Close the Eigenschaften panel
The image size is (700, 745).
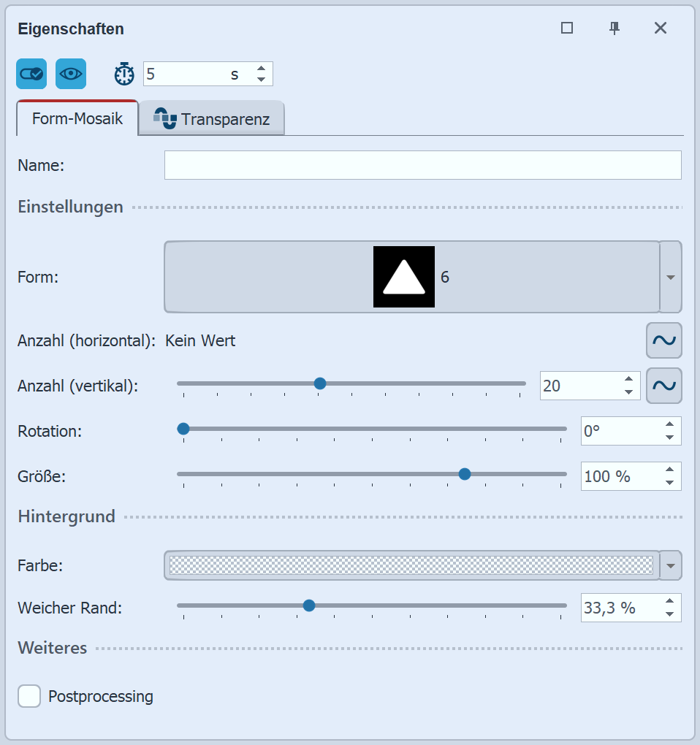(x=661, y=28)
